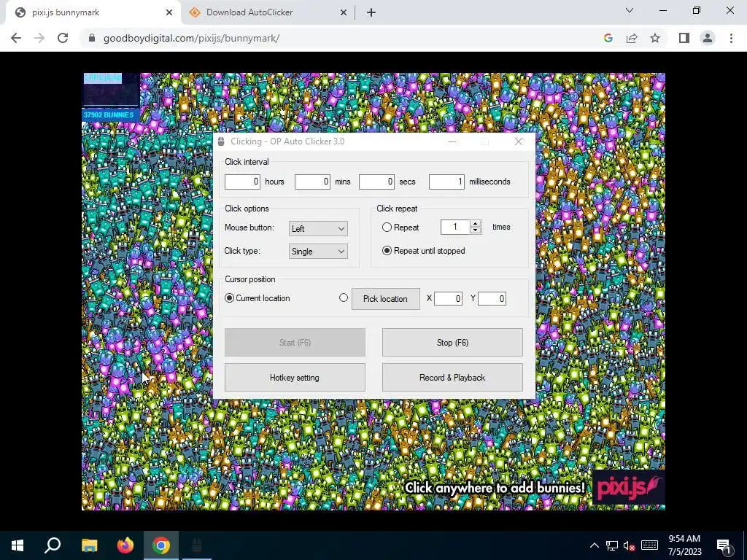
Task: Click the padlock site info icon
Action: (92, 38)
